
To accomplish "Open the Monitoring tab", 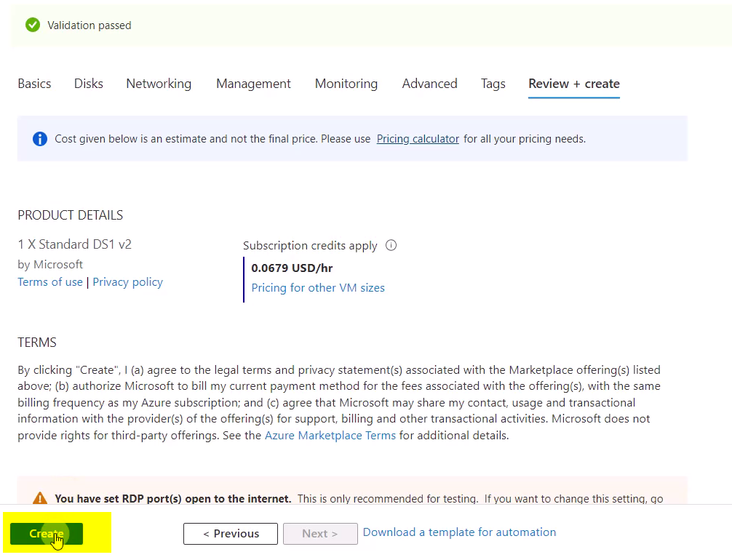I will coord(346,84).
